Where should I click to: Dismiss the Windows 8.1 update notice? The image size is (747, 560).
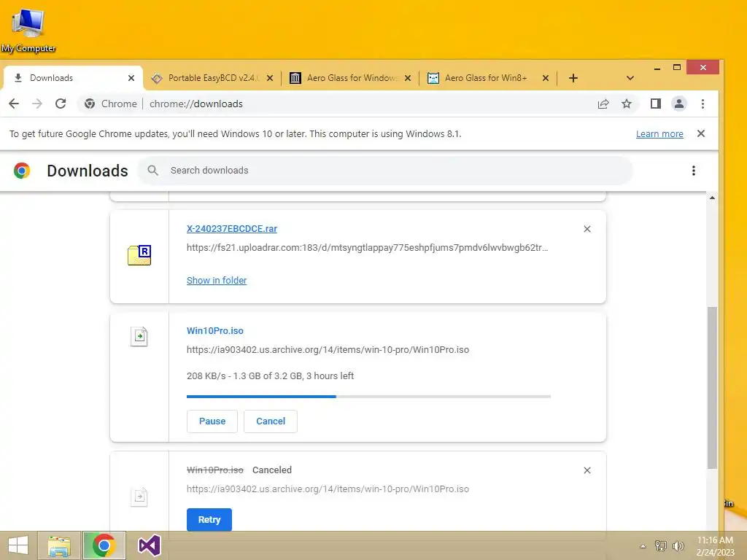coord(701,133)
